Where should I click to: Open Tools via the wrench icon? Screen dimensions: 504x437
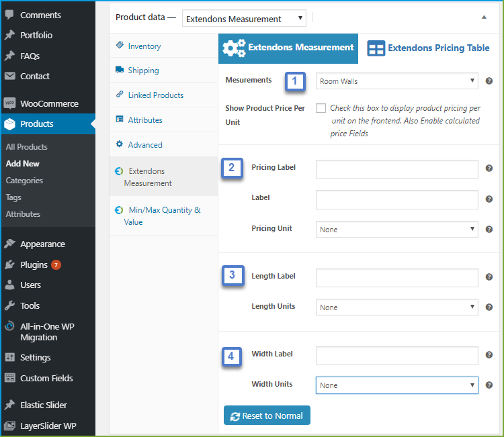(x=9, y=305)
